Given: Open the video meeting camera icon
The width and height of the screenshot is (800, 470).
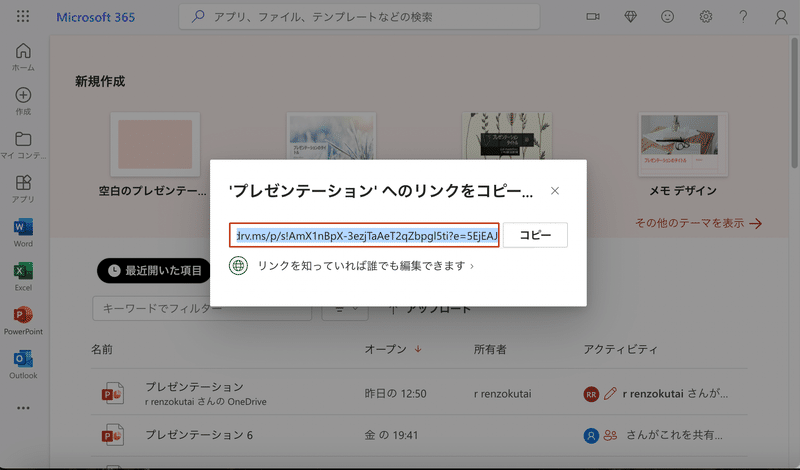Looking at the screenshot, I should (592, 17).
